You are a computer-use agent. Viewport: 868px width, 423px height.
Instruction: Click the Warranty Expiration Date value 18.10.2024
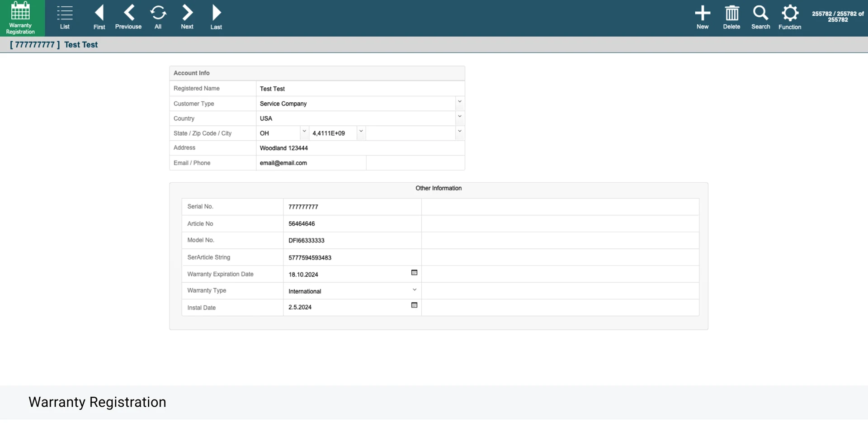point(303,275)
